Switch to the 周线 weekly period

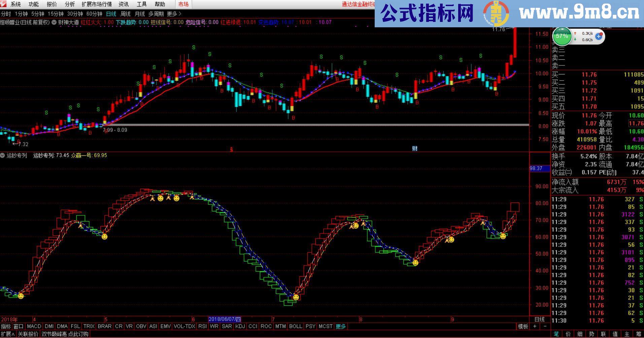point(125,14)
